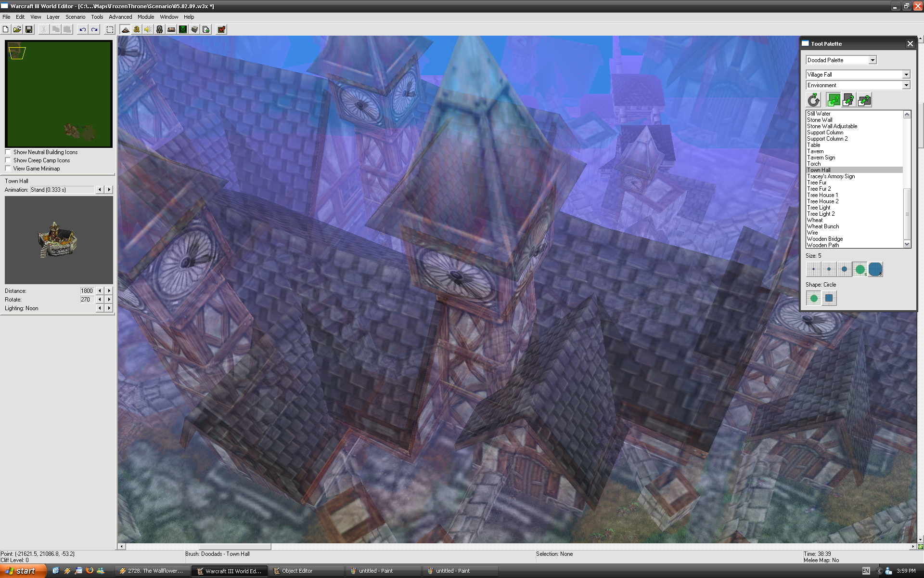This screenshot has width=924, height=578.
Task: Open the Environment category dropdown
Action: coord(906,85)
